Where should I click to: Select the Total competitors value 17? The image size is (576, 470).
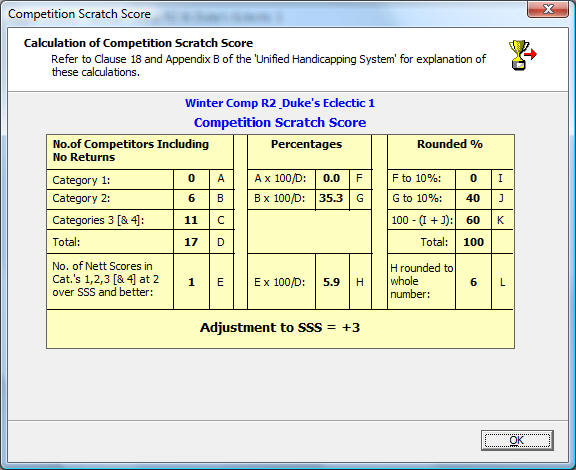pyautogui.click(x=191, y=242)
